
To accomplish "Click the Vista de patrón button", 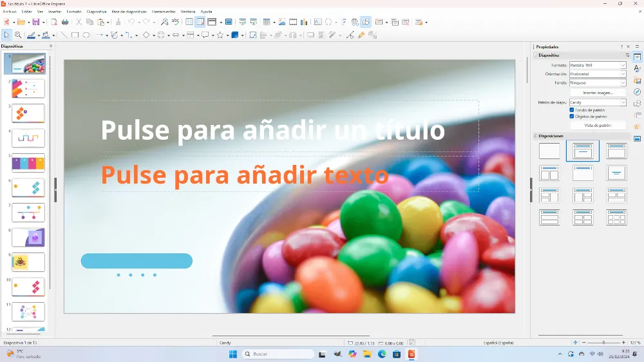I will [598, 126].
